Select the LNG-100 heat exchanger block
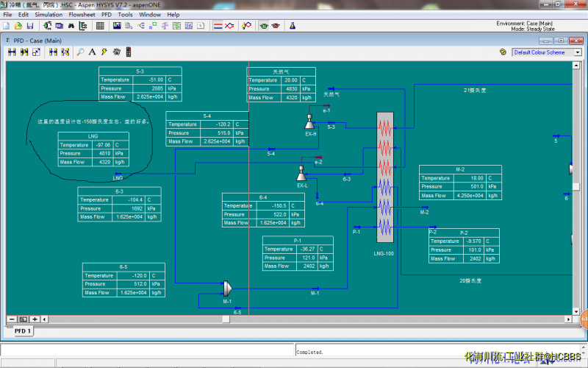Viewport: 588px width, 368px height. pyautogui.click(x=385, y=177)
